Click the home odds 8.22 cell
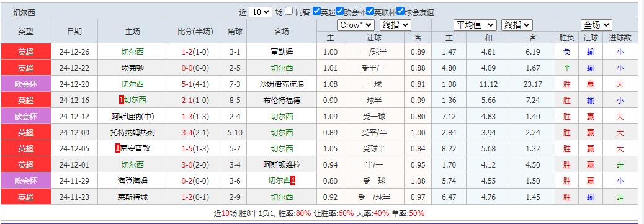Image resolution: width=644 pixels, height=224 pixels. [449, 148]
